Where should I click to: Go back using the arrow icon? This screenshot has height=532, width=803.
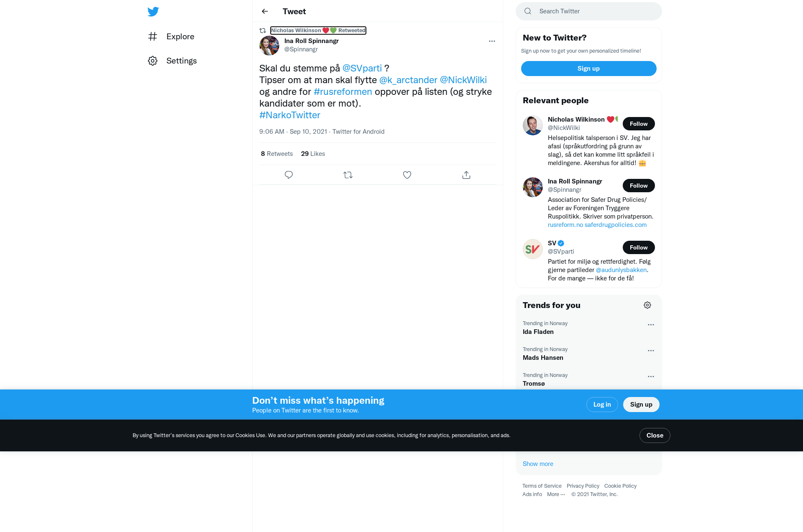point(265,11)
